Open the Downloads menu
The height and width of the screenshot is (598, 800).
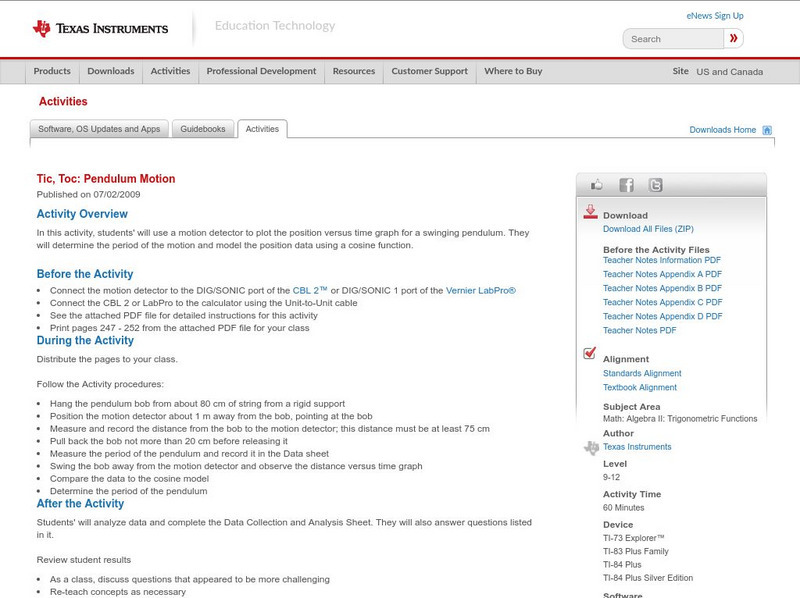tap(111, 71)
